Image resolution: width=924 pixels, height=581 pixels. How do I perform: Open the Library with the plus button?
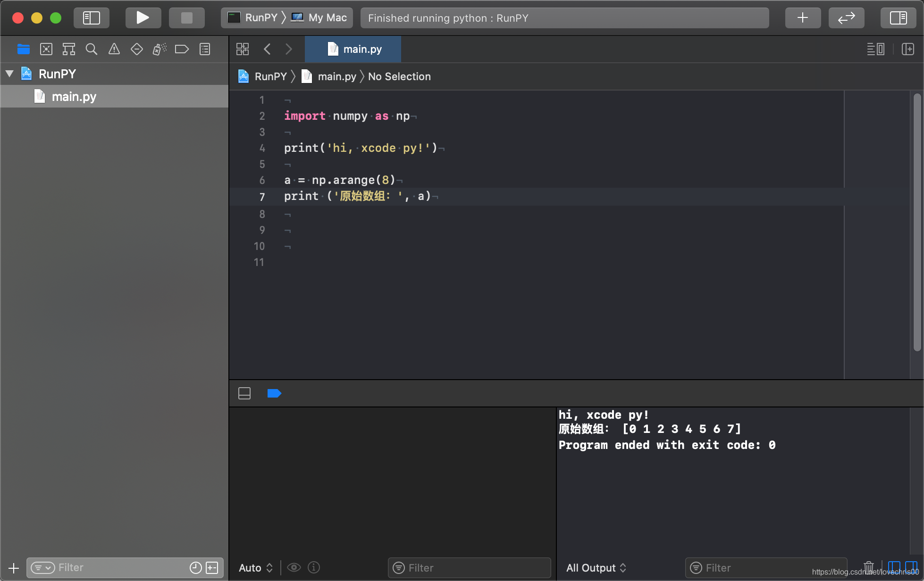(x=803, y=18)
